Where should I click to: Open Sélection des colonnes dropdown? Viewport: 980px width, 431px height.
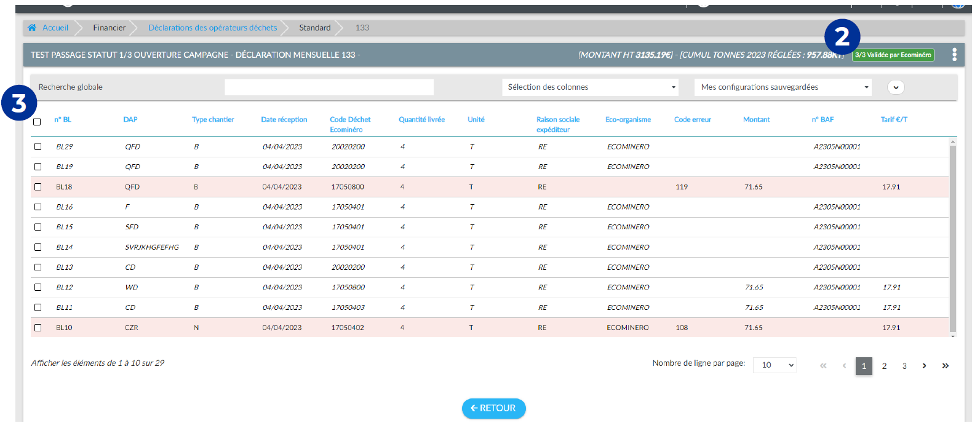[590, 87]
